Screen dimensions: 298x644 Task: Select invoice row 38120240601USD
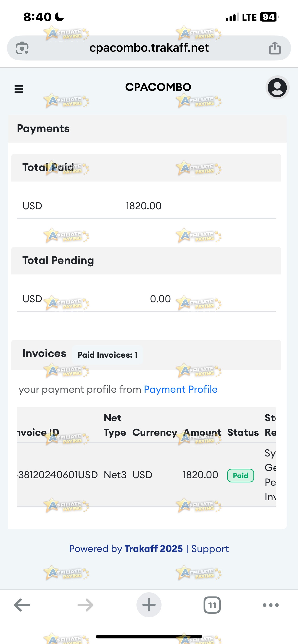pos(146,475)
